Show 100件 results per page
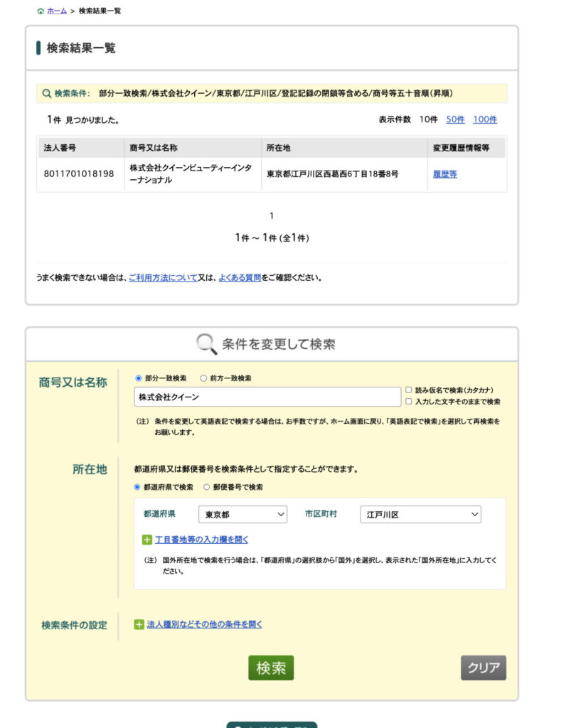581x728 pixels. click(485, 119)
